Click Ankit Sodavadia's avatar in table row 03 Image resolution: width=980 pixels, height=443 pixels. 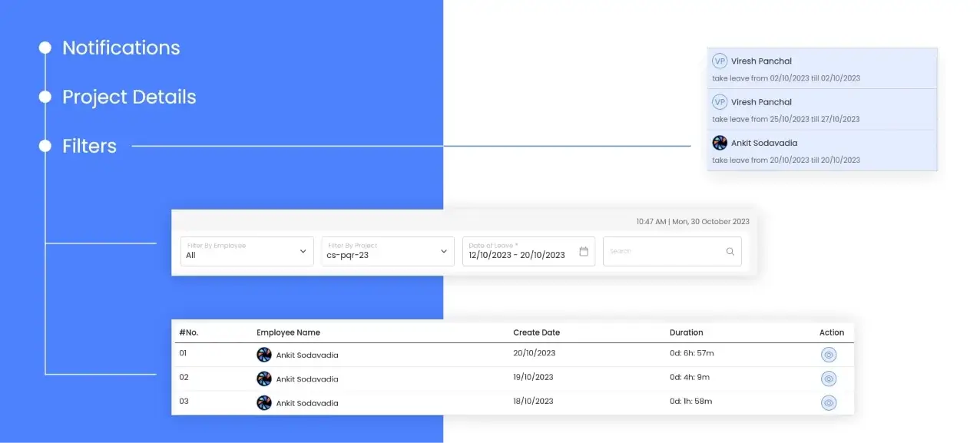[x=264, y=402]
